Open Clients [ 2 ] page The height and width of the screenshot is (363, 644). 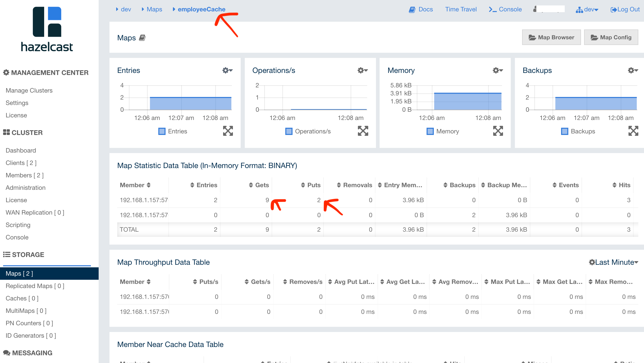coord(21,163)
